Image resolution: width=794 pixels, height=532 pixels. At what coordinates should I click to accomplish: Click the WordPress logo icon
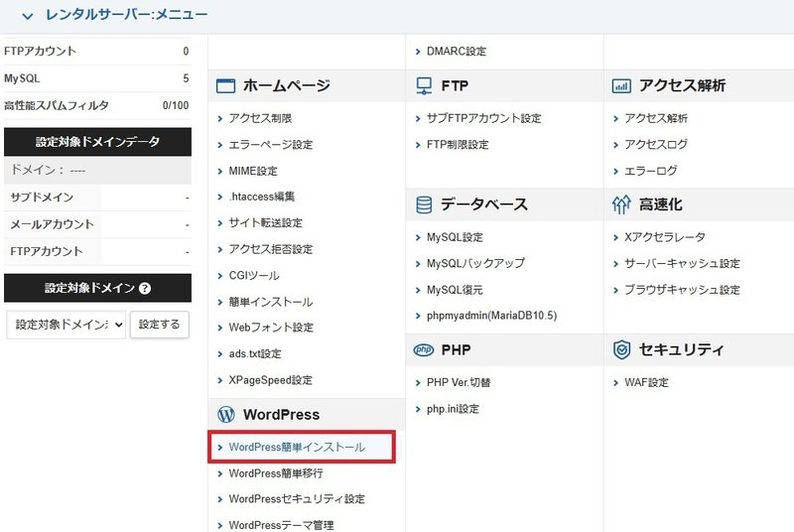[226, 415]
